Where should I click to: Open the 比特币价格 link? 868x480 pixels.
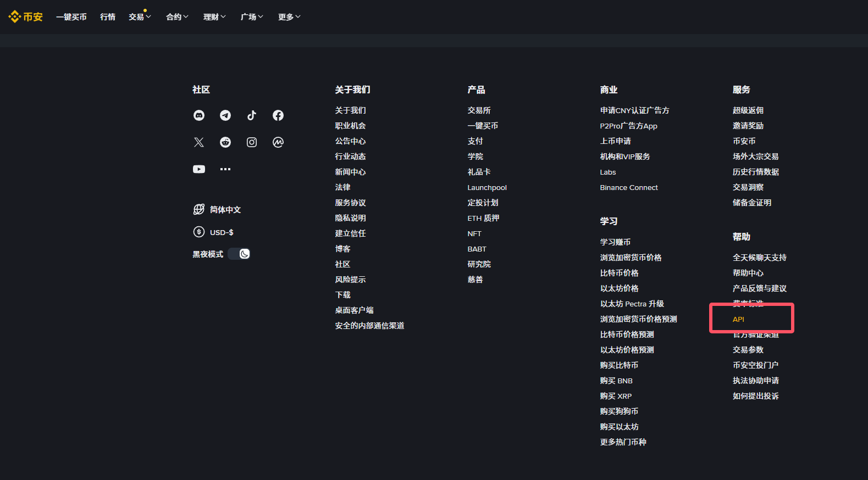click(620, 273)
